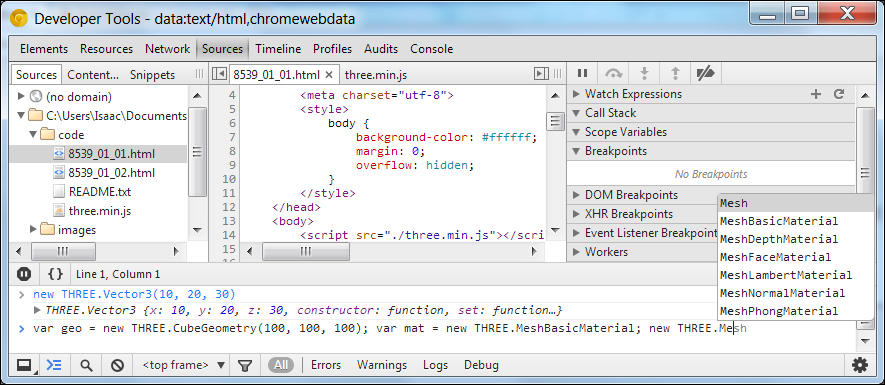
Task: Expand the Workers section
Action: pyautogui.click(x=576, y=252)
